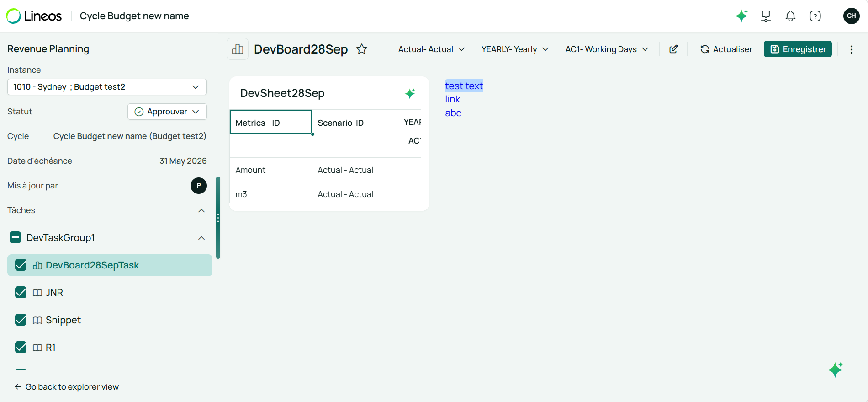Click the book icon beside JNR
Image resolution: width=868 pixels, height=402 pixels.
point(37,293)
